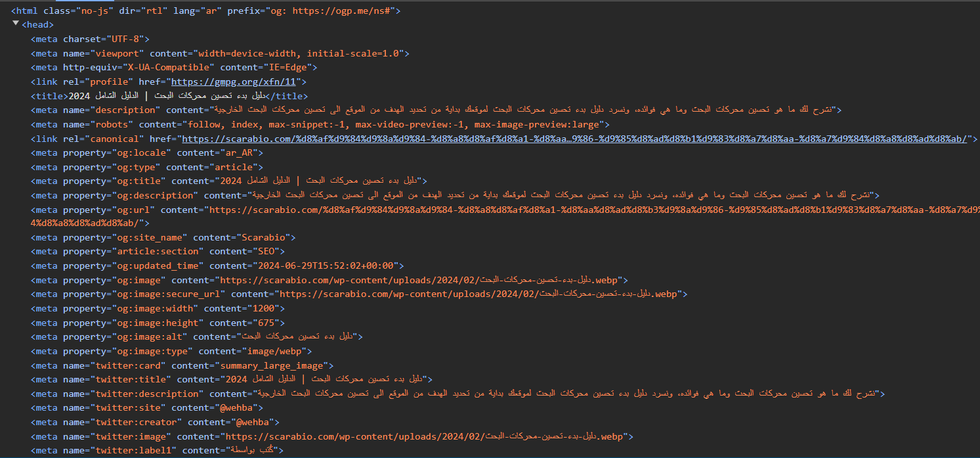The width and height of the screenshot is (980, 458).
Task: Select the X-UA-Compatible meta tag
Action: [174, 67]
